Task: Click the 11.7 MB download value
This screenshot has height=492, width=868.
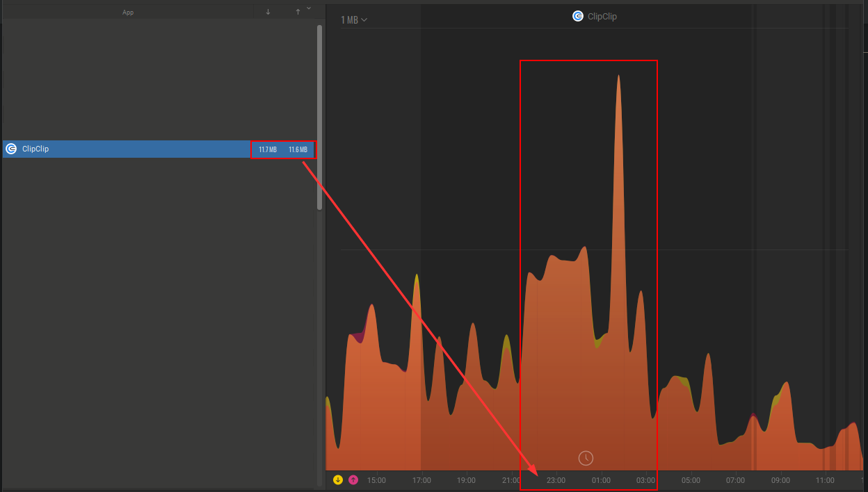Action: coord(268,149)
